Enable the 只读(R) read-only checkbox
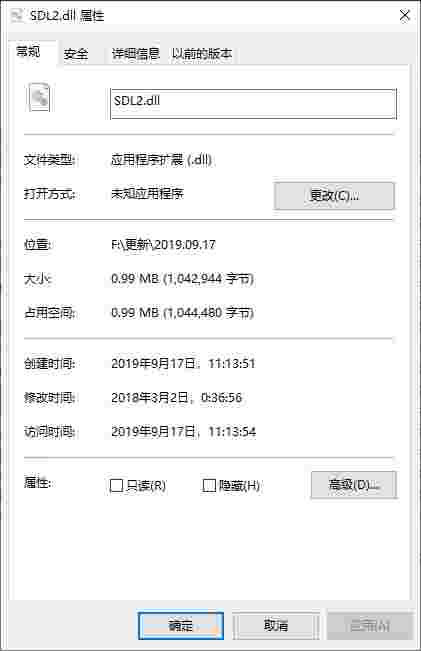Viewport: 421px width, 651px height. pos(116,485)
